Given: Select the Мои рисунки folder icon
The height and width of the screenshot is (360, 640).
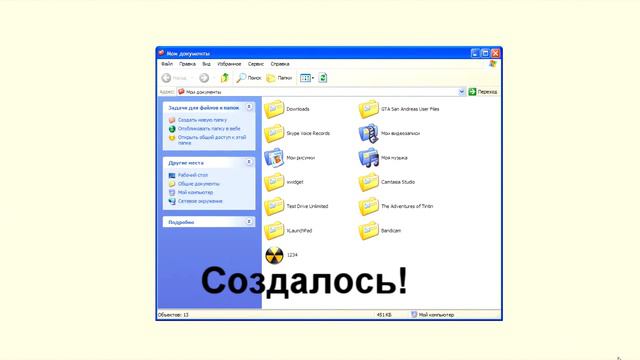Looking at the screenshot, I should click(274, 158).
